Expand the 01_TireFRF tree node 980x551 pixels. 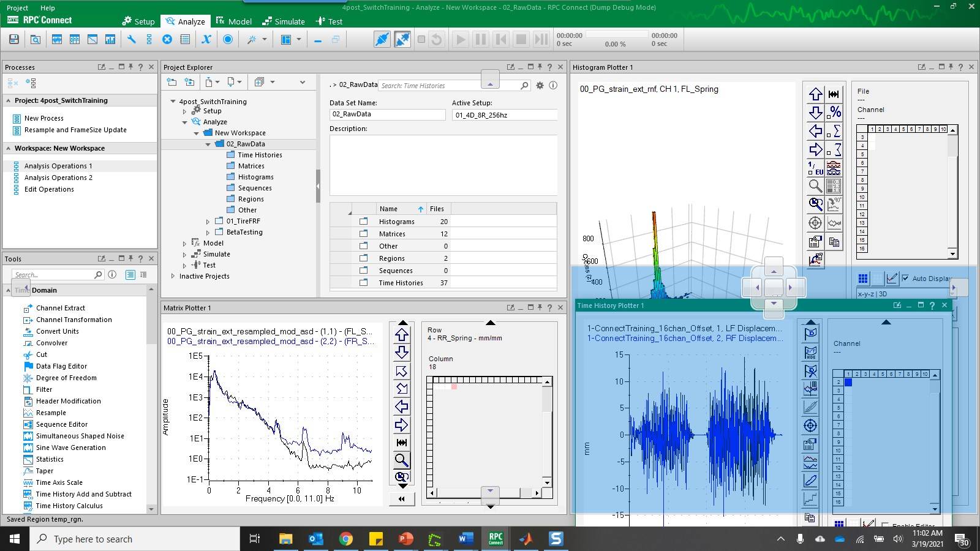click(208, 222)
